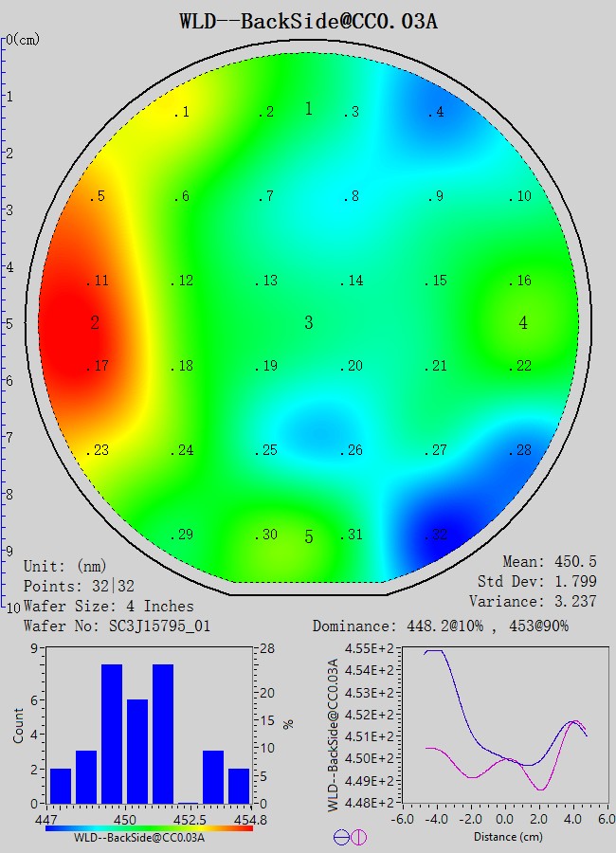Screen dimensions: 616x853
Task: Click the blue curve peak in line profile
Action: [x=433, y=651]
